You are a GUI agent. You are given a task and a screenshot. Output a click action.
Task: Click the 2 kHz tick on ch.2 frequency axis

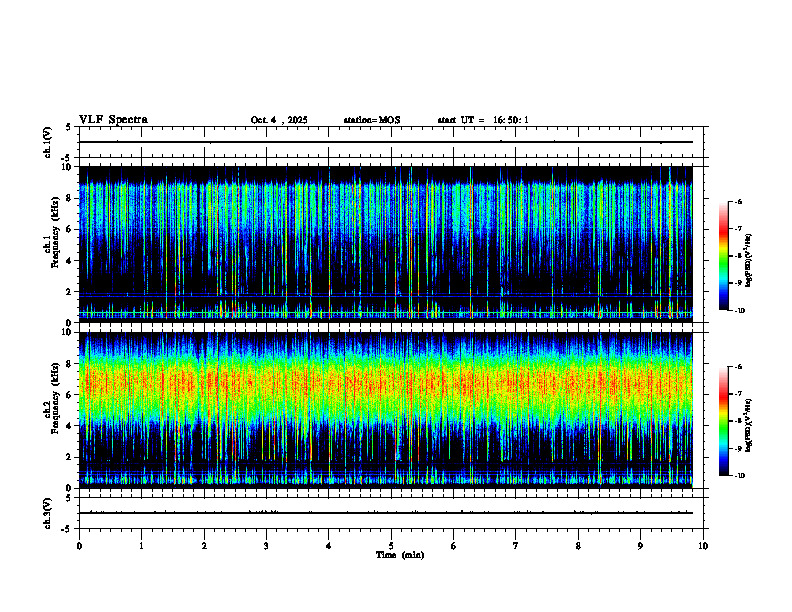pyautogui.click(x=70, y=457)
